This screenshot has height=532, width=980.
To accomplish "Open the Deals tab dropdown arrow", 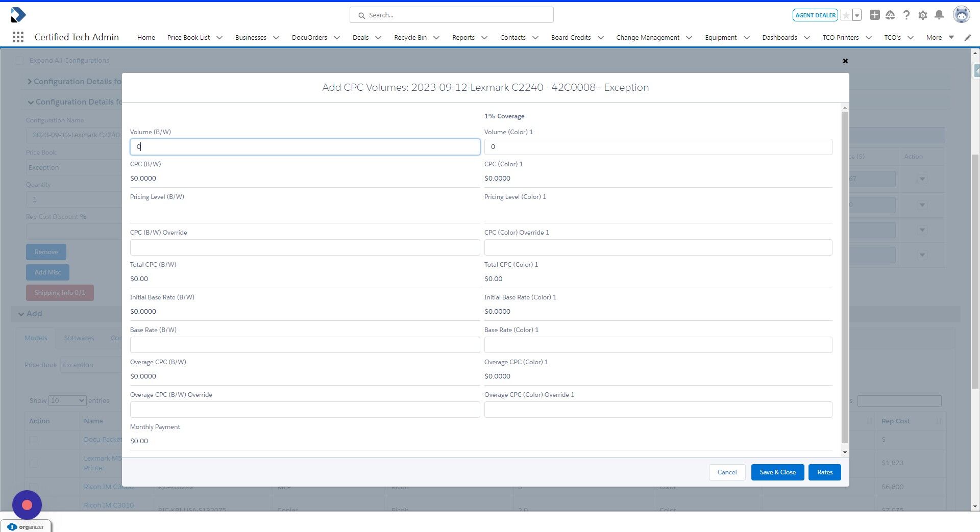I will coord(378,37).
